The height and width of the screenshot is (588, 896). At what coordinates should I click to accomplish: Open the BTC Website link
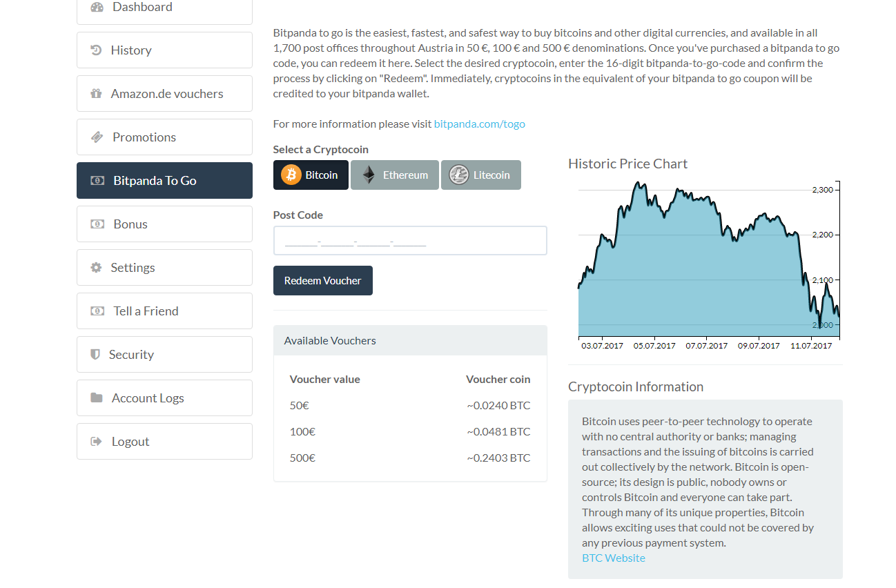[614, 558]
